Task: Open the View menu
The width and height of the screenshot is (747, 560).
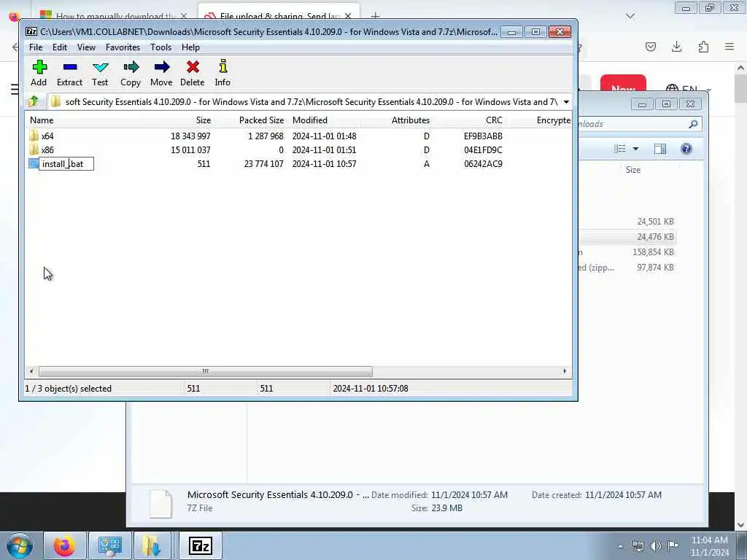Action: coord(86,47)
